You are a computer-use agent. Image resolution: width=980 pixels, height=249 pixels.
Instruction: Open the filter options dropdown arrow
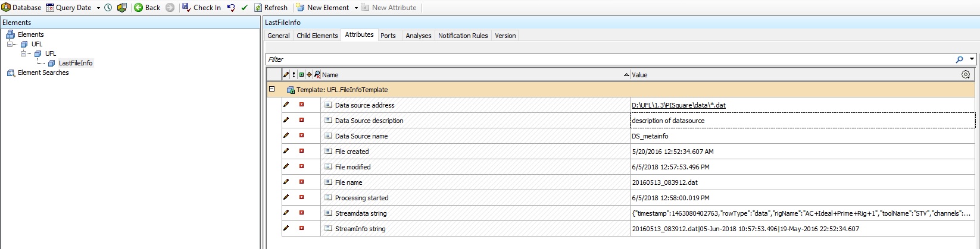click(972, 59)
